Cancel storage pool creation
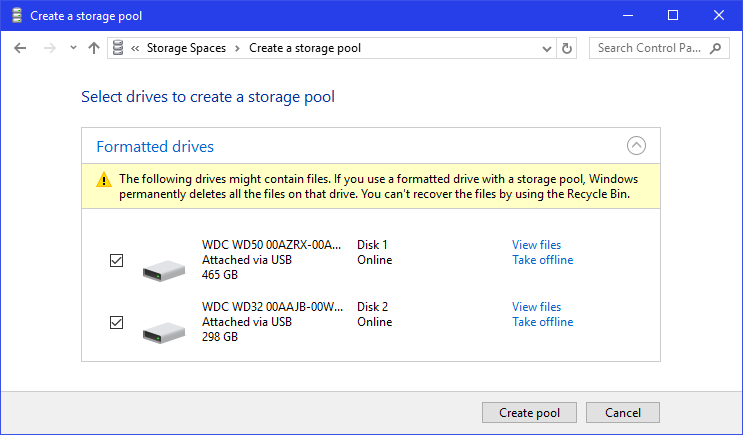 623,413
